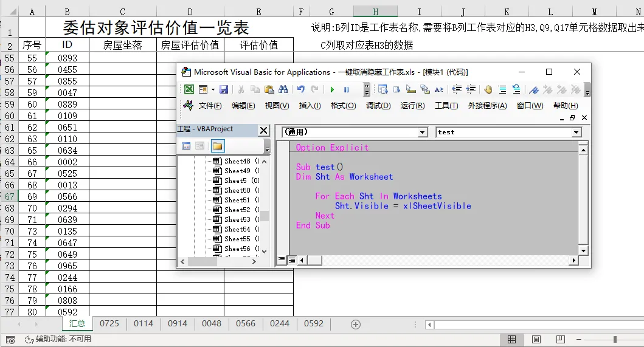Switch Excel to Page Layout view
644x347 pixels.
click(x=536, y=339)
